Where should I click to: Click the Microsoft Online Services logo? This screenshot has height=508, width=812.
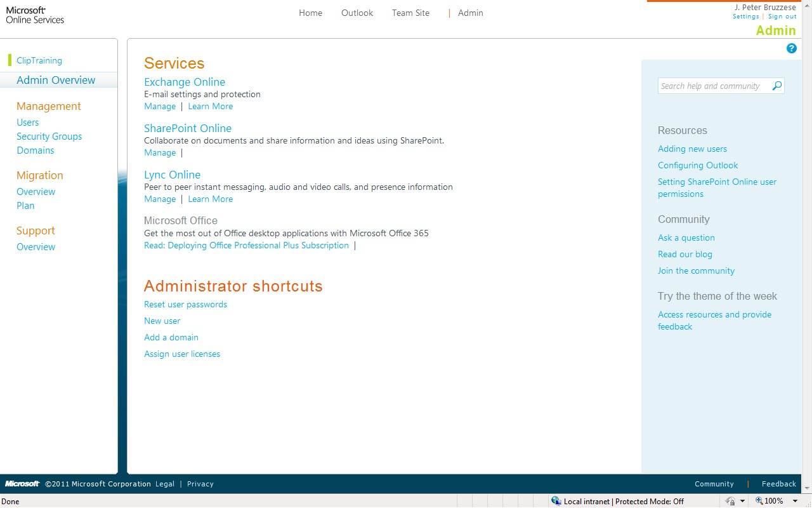coord(35,15)
